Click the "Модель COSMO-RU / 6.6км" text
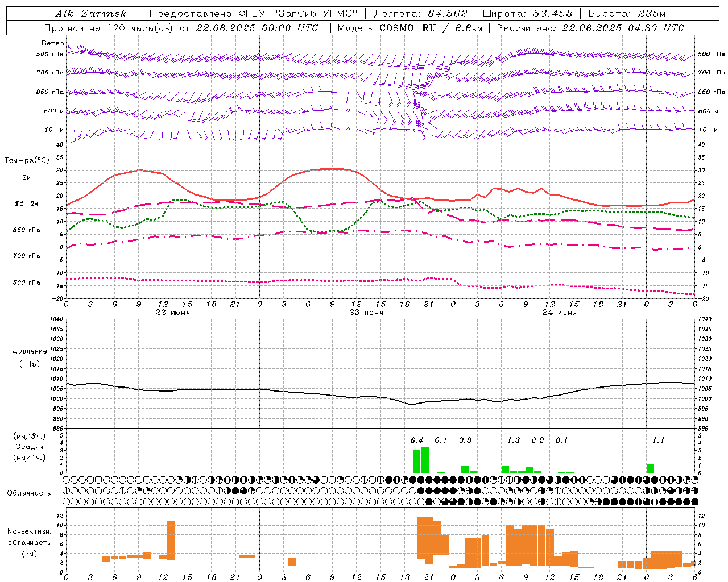The image size is (728, 582). coord(410,28)
